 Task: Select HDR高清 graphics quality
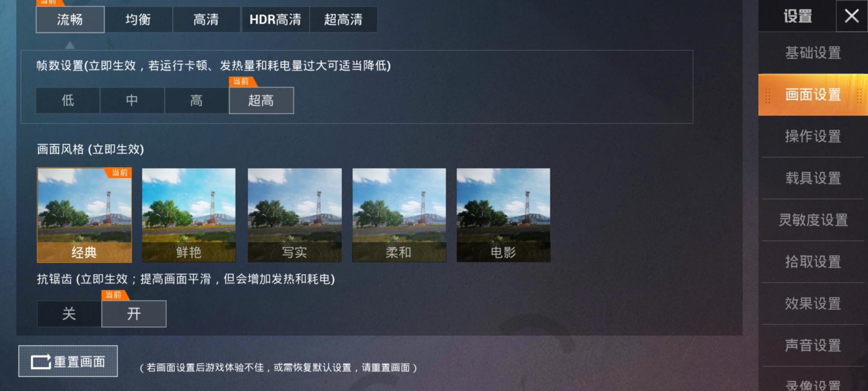coord(275,19)
